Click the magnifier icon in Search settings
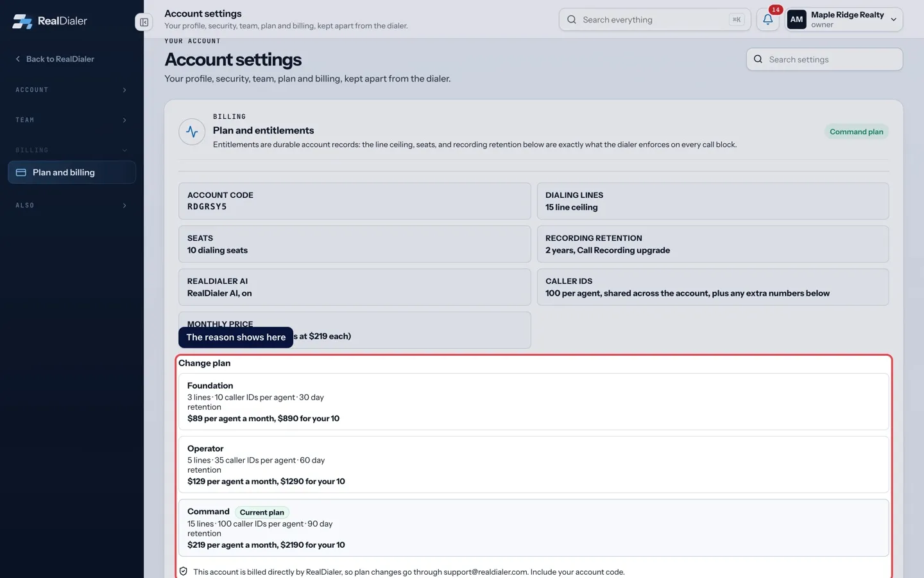Screen dimensions: 924x578 [758, 59]
